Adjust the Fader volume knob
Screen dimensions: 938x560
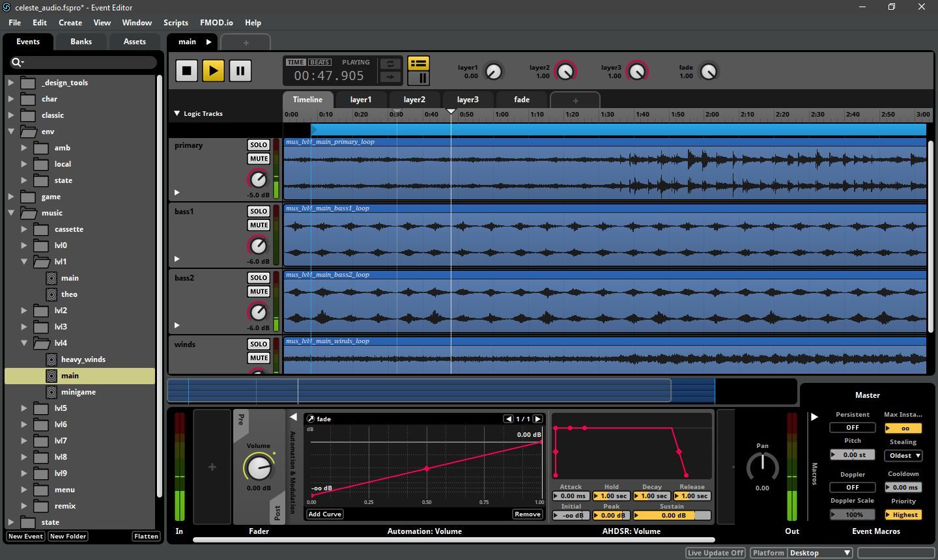pyautogui.click(x=259, y=467)
